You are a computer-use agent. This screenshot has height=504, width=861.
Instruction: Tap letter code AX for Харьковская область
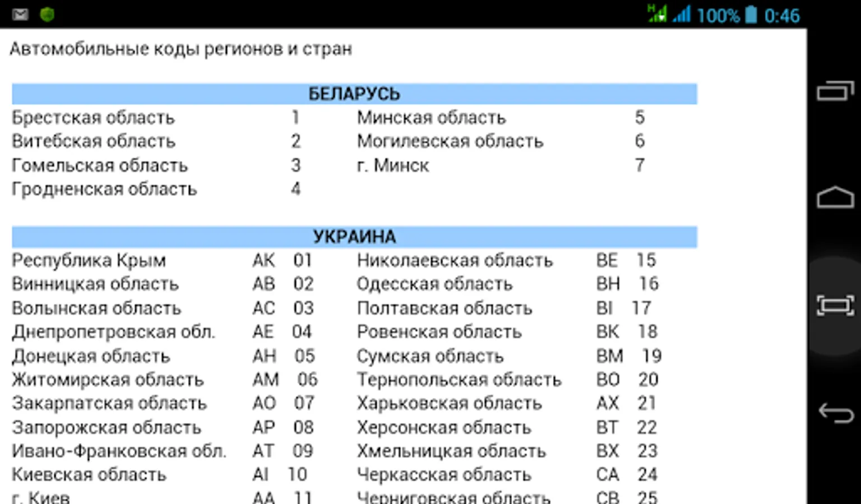tap(608, 403)
